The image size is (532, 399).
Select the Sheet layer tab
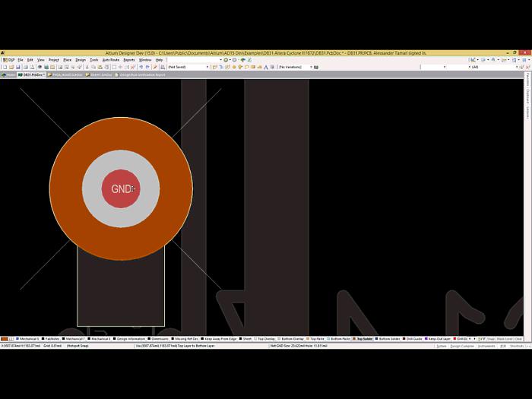[x=245, y=339]
